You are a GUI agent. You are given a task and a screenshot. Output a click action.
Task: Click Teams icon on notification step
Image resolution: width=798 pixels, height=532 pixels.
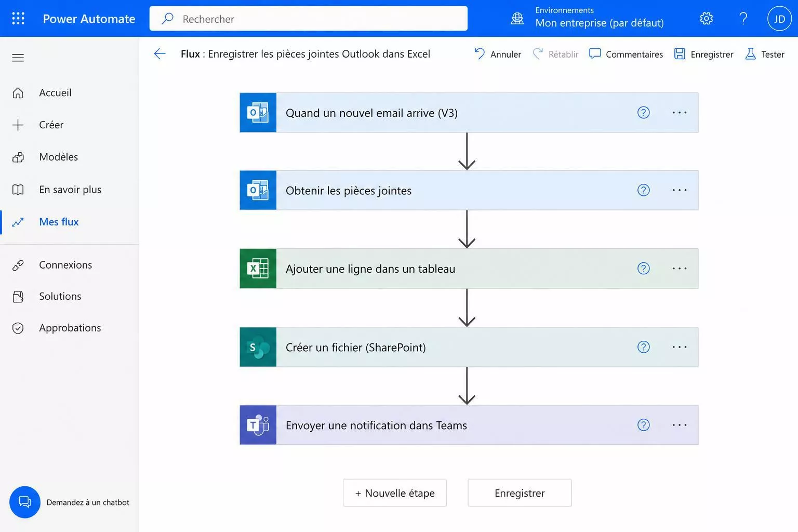(258, 425)
